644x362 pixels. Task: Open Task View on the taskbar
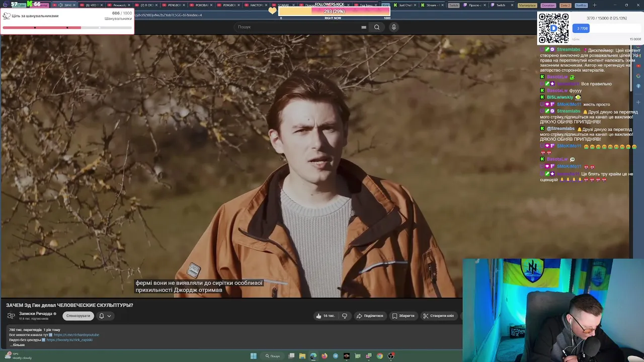tap(291, 356)
